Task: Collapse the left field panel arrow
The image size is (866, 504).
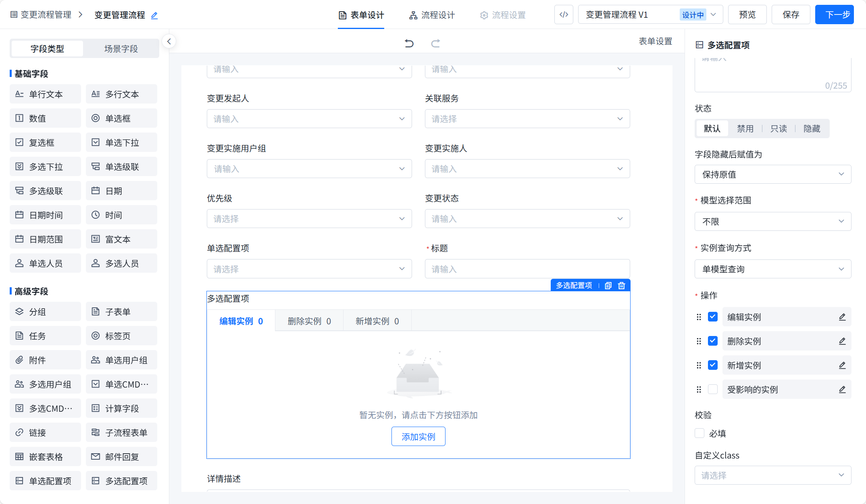Action: coord(169,41)
